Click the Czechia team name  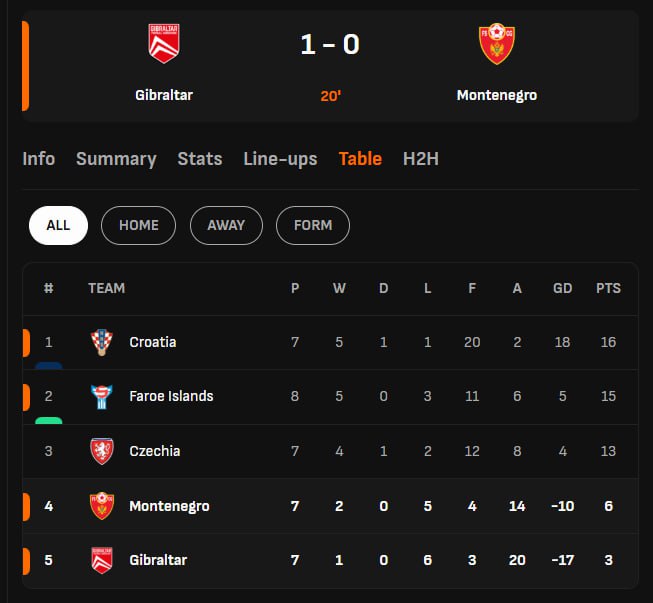coord(155,451)
